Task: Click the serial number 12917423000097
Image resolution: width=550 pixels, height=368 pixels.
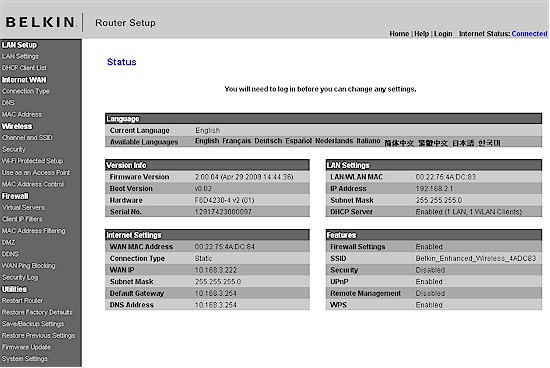Action: pos(223,212)
